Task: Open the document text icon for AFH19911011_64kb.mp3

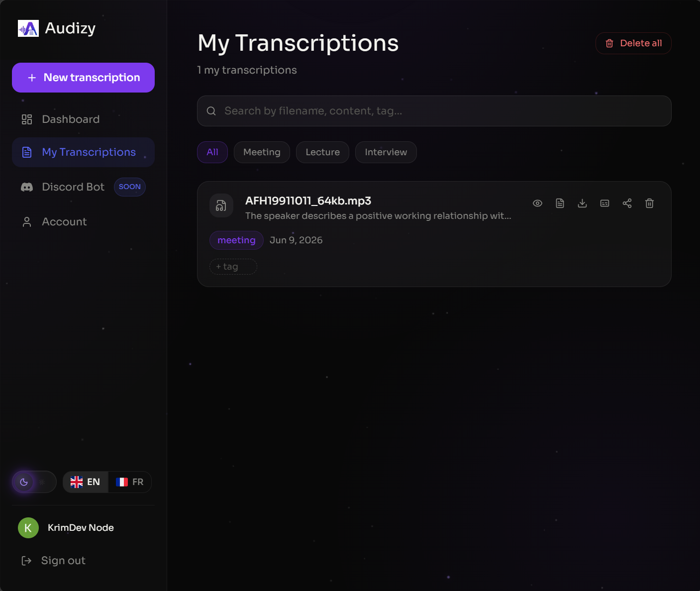Action: click(560, 203)
